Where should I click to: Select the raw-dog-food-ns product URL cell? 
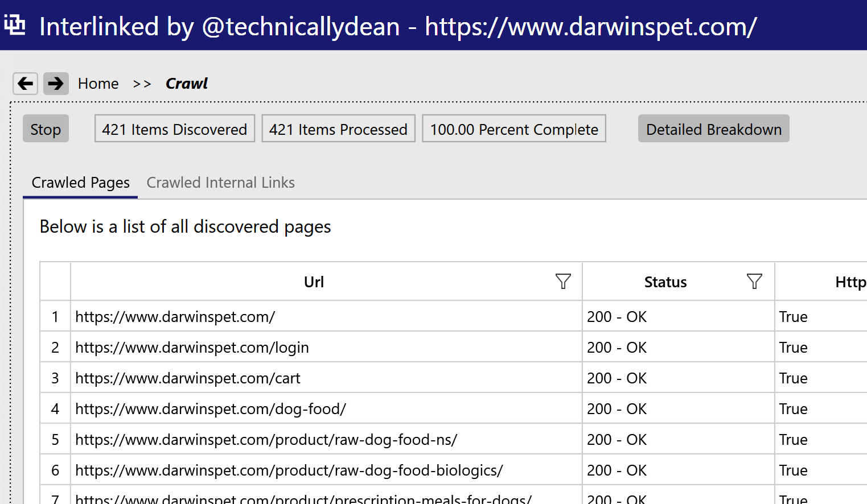click(326, 439)
